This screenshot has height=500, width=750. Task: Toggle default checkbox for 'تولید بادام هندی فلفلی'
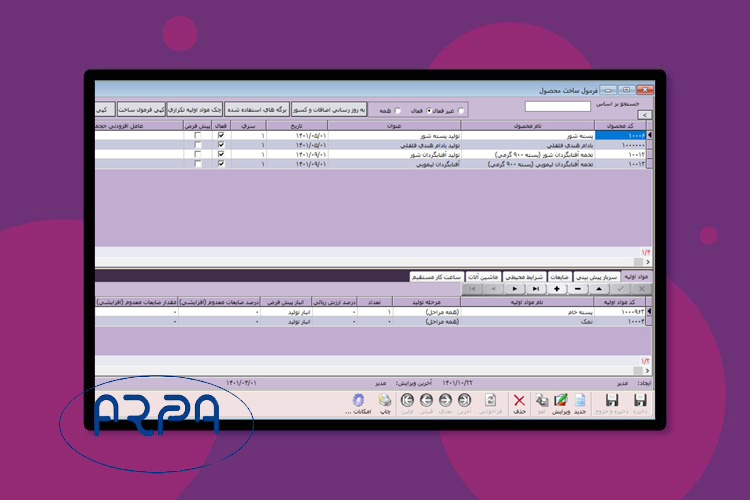[198, 146]
